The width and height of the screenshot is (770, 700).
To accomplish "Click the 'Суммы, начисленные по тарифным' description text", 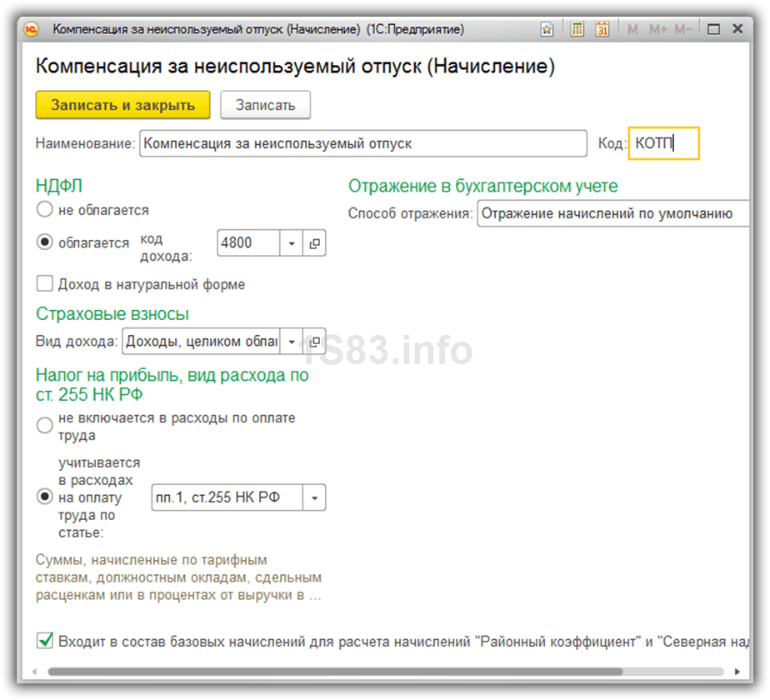I will point(178,577).
